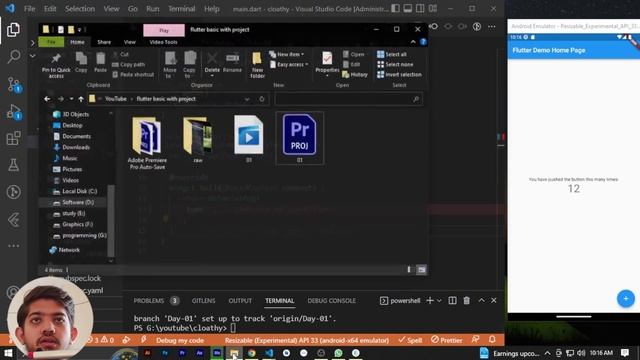This screenshot has height=360, width=640.
Task: Tap the blue plus floating button in emulator
Action: 626,298
